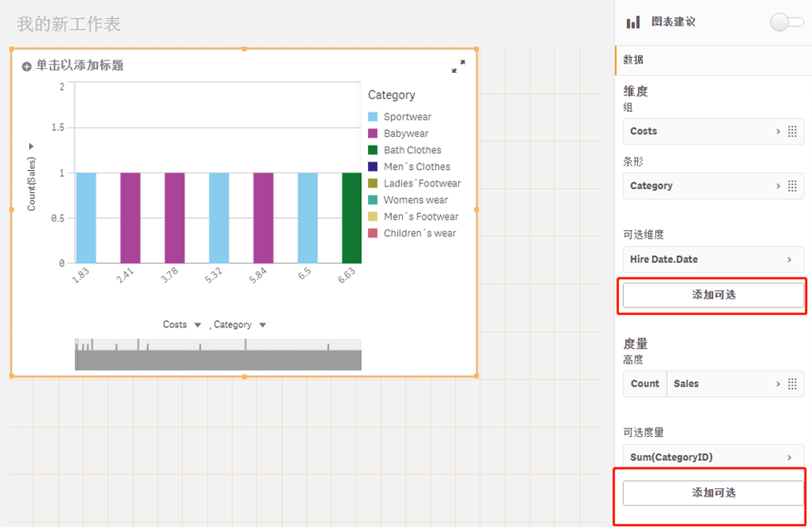This screenshot has width=812, height=528.
Task: Click the arrow beside Count(Sales) axis
Action: (31, 147)
